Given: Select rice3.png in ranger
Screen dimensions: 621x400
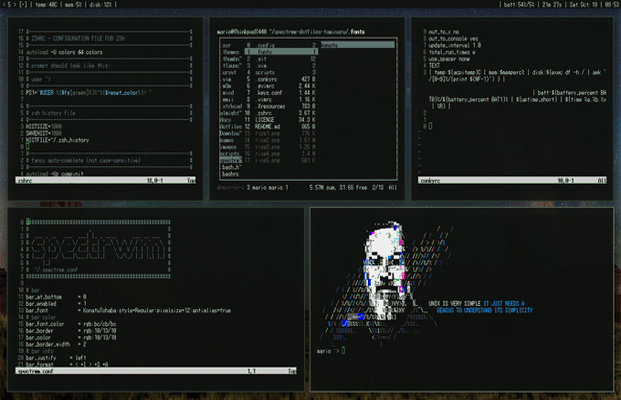Looking at the screenshot, I should 281,147.
